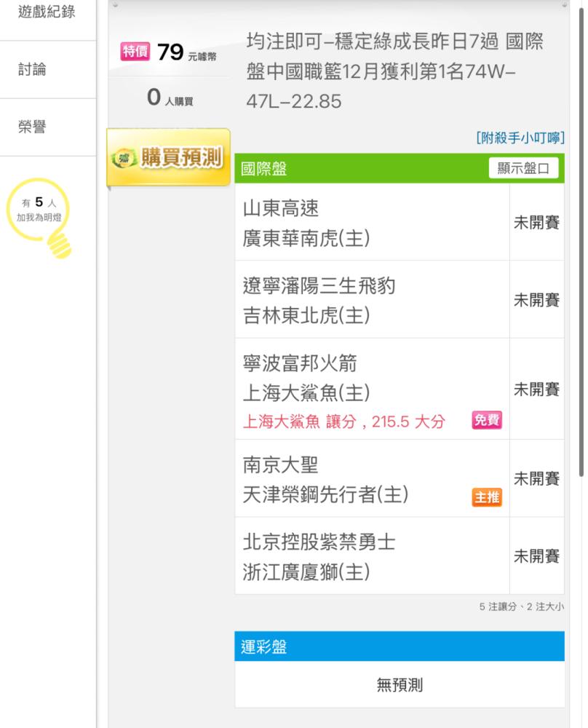
Task: Select the 北京控股紫禁勇士 match row
Action: coord(372,557)
